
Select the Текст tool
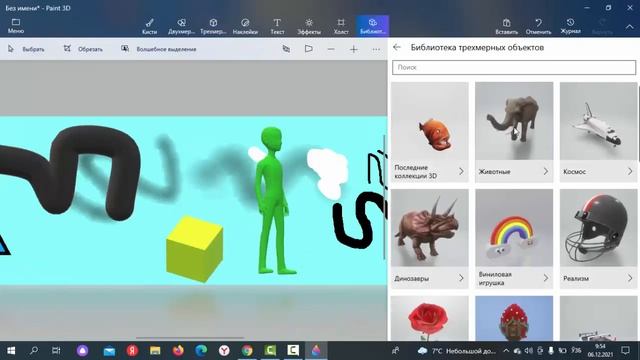pyautogui.click(x=277, y=26)
